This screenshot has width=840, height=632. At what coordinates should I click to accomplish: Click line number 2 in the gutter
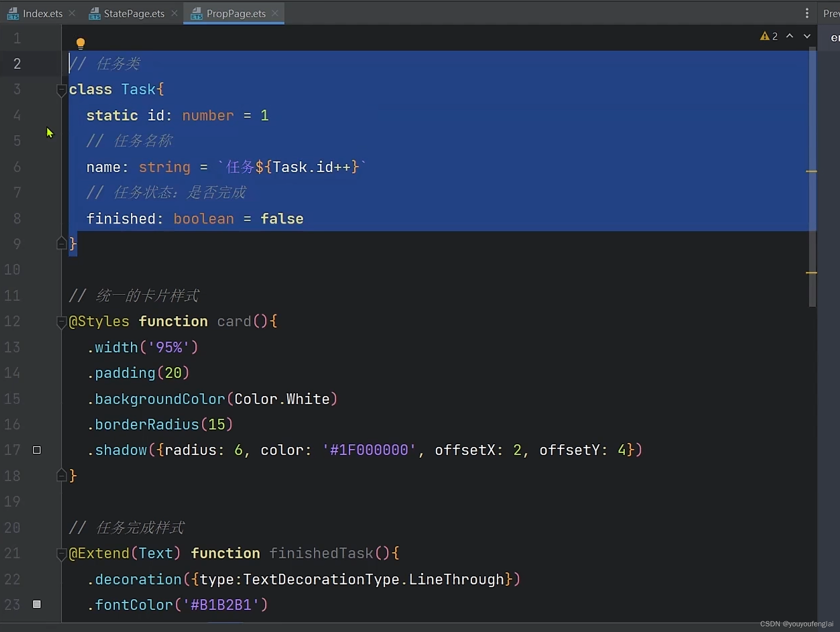[x=17, y=64]
